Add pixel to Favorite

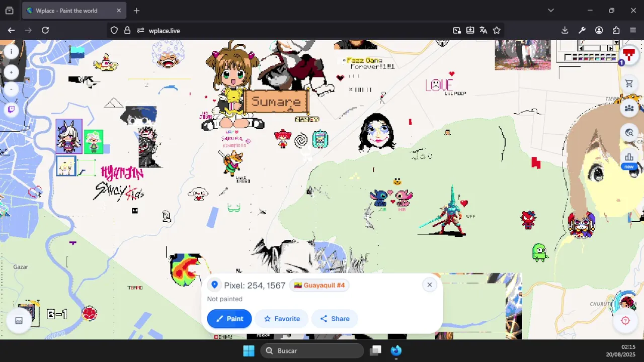point(282,319)
